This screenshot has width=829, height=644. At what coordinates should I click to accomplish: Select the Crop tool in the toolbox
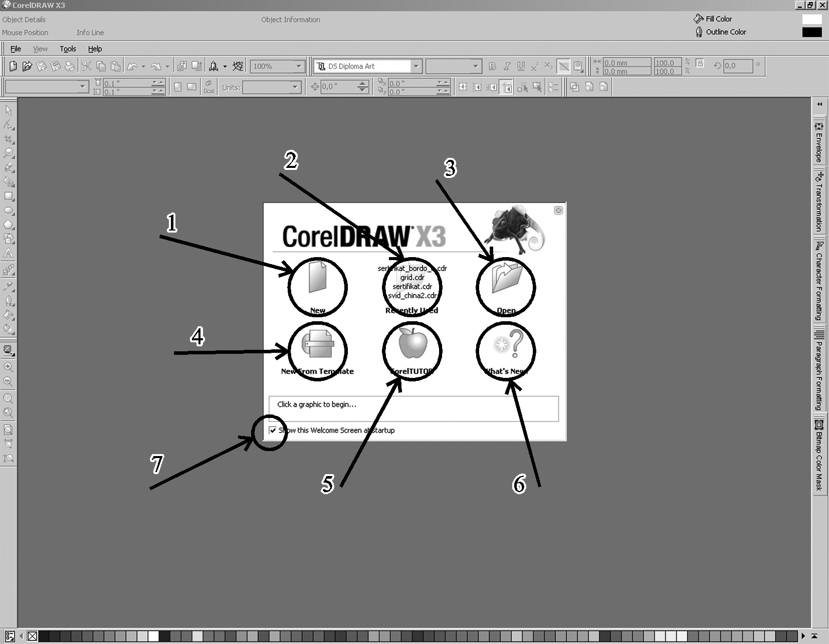[x=9, y=139]
